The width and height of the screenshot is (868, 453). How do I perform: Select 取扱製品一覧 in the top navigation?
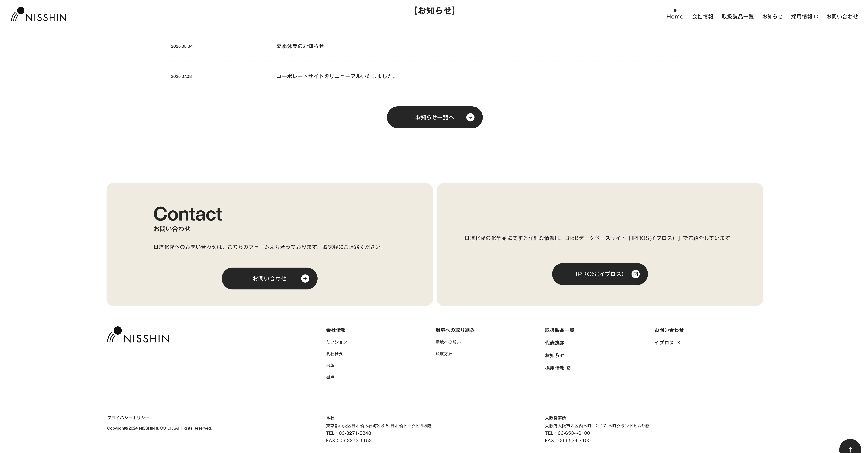738,17
